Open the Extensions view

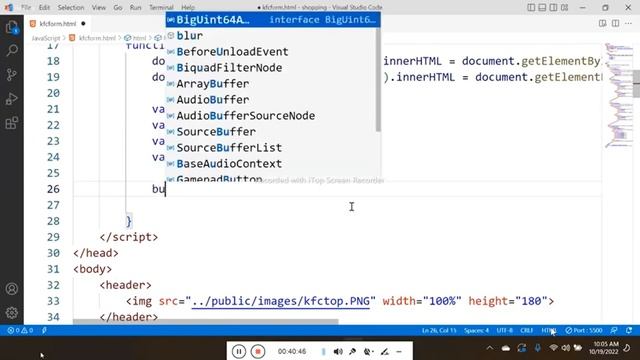click(12, 122)
